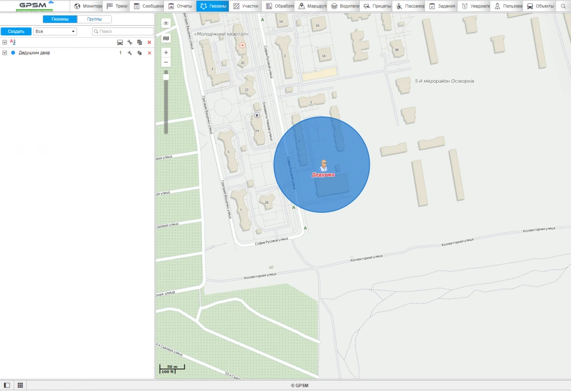This screenshot has width=571, height=392.
Task: Edit Дедушкин двор with wrench icon
Action: tap(130, 53)
